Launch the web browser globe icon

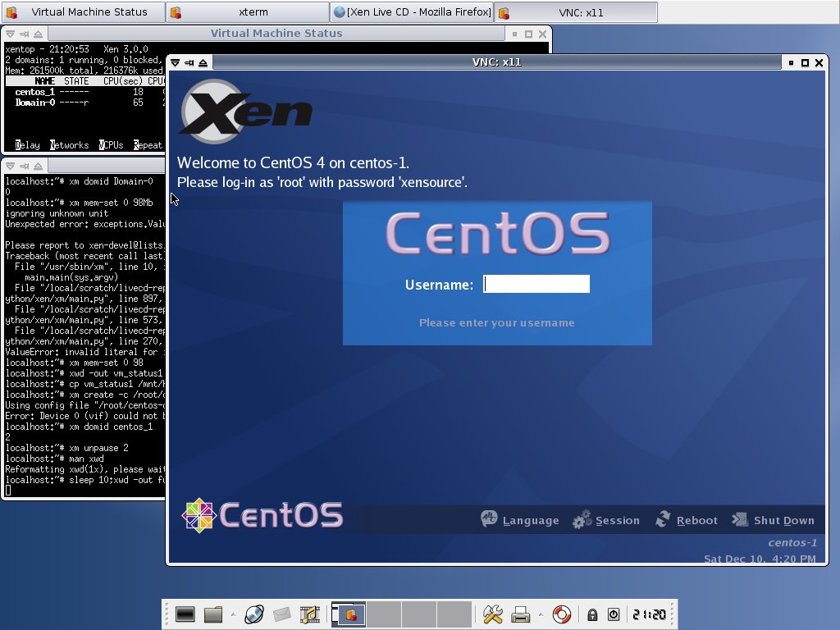pyautogui.click(x=253, y=614)
